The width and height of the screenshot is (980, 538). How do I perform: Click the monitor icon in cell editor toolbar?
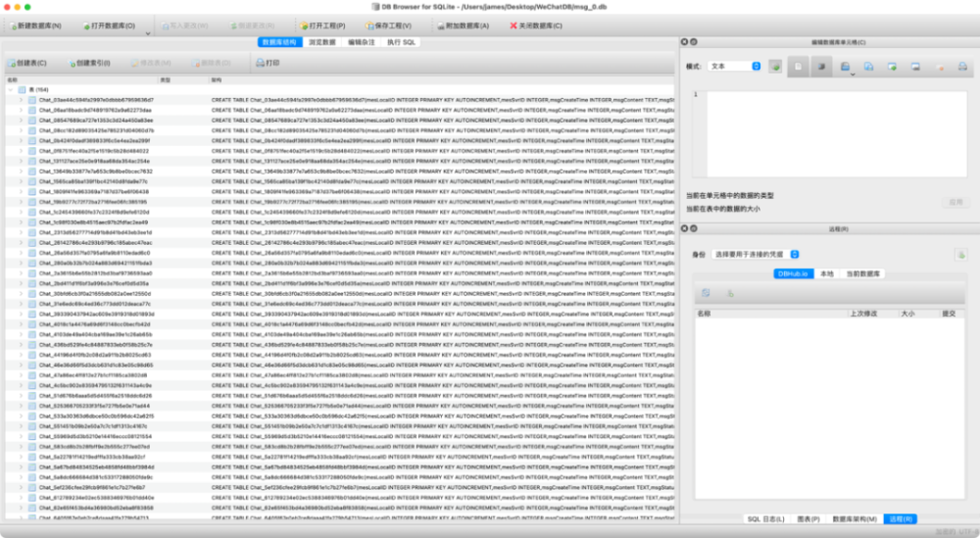pyautogui.click(x=915, y=67)
